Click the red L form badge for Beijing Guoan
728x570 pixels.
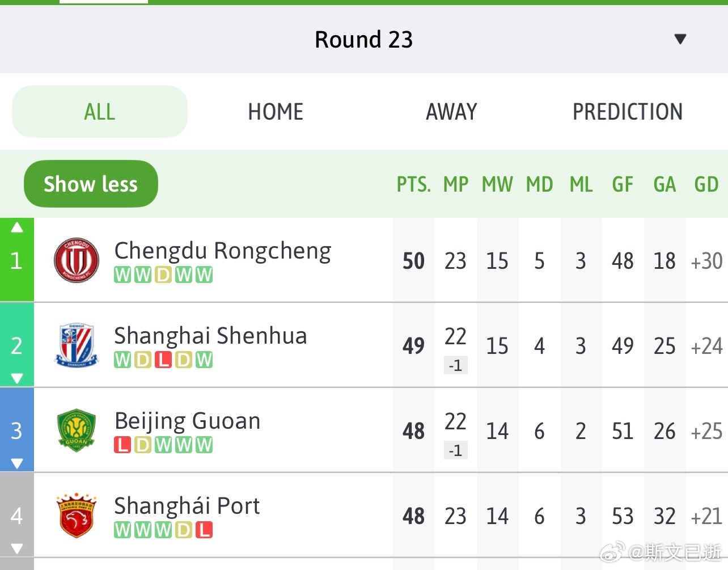[x=122, y=445]
